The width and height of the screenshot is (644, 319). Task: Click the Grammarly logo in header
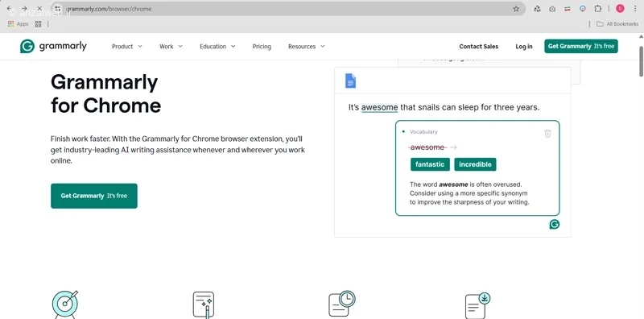pyautogui.click(x=53, y=47)
